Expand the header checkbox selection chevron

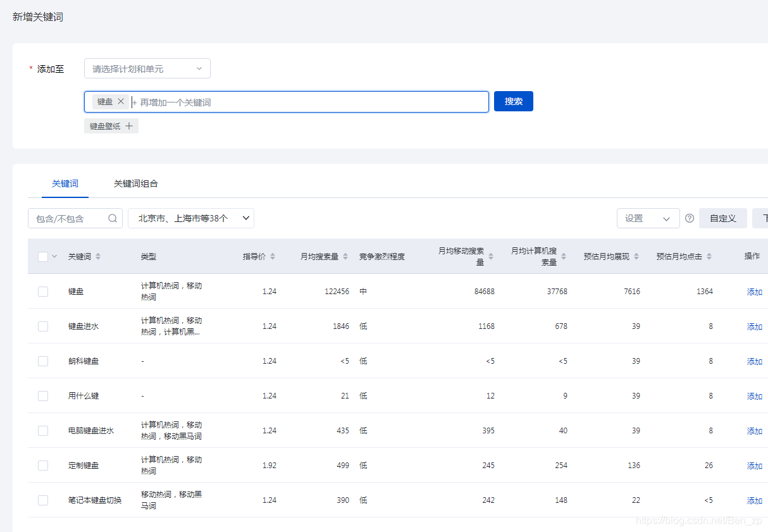54,256
